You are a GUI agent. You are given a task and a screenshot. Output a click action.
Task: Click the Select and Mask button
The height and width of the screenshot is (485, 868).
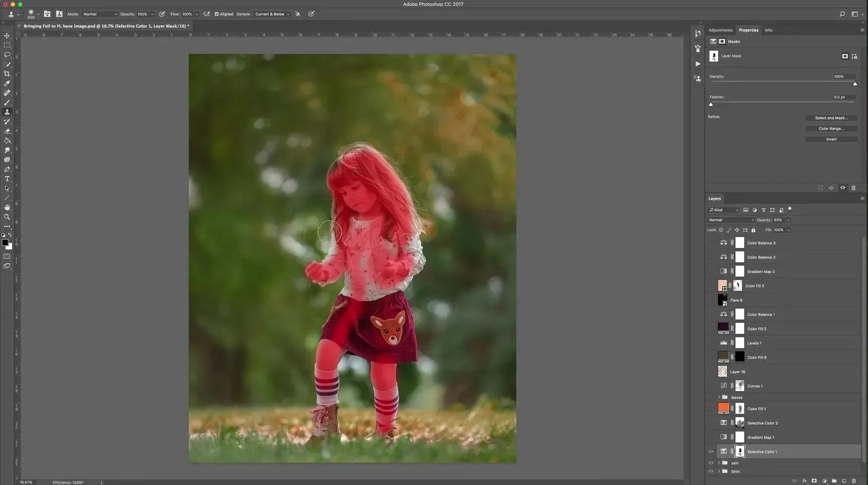pos(830,118)
